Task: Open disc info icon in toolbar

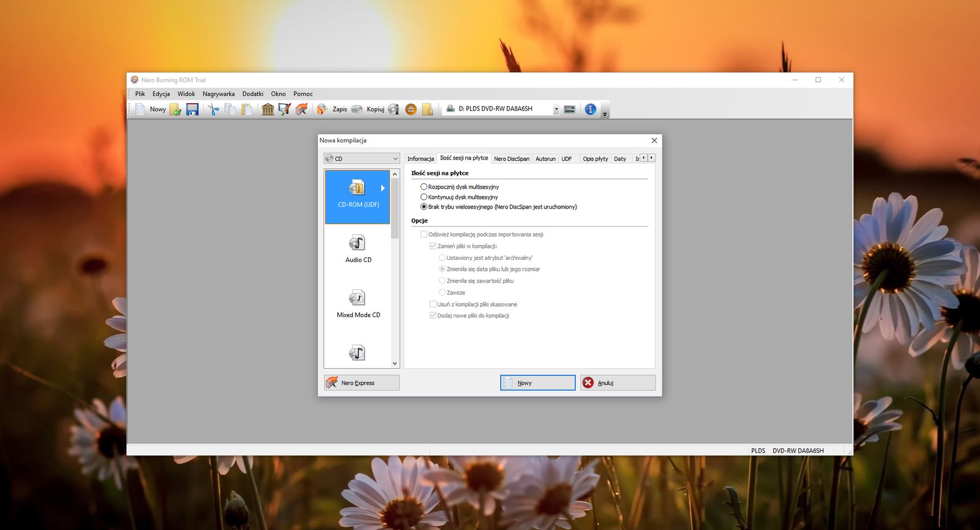Action: click(x=394, y=109)
